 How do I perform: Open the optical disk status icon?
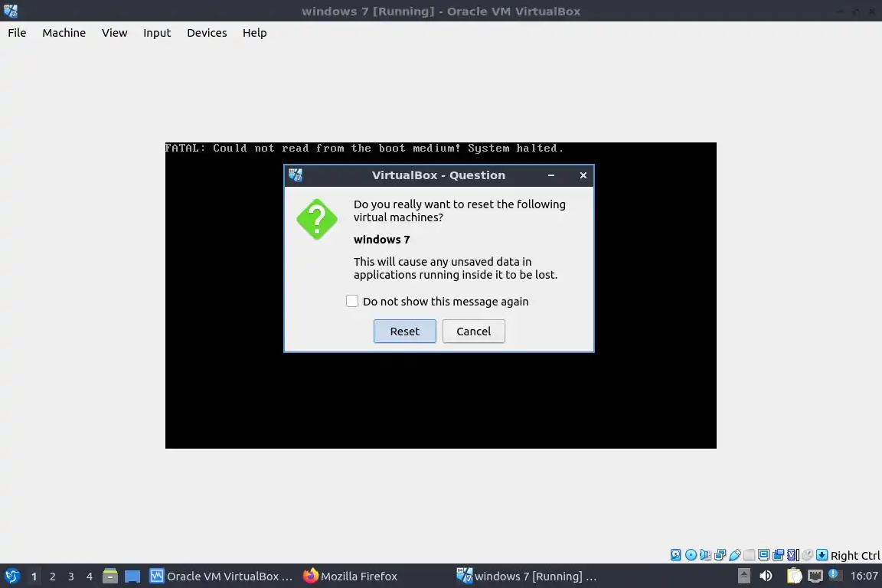click(x=691, y=555)
